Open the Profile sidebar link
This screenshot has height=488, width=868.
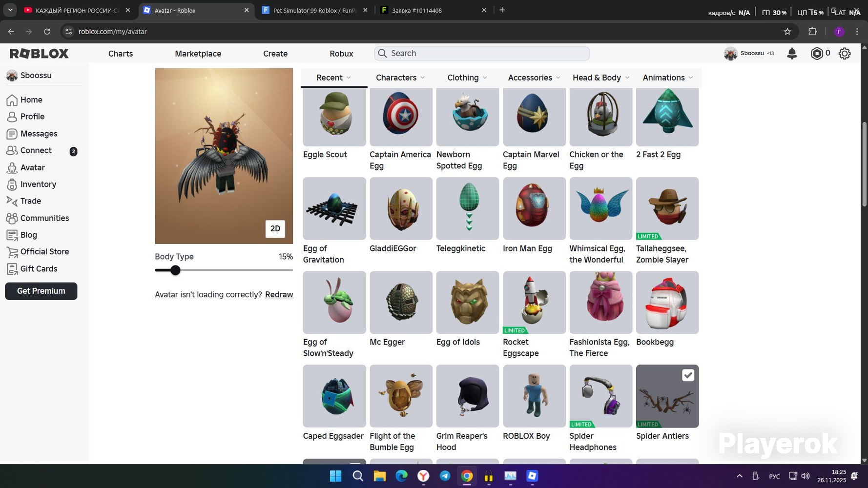(32, 117)
